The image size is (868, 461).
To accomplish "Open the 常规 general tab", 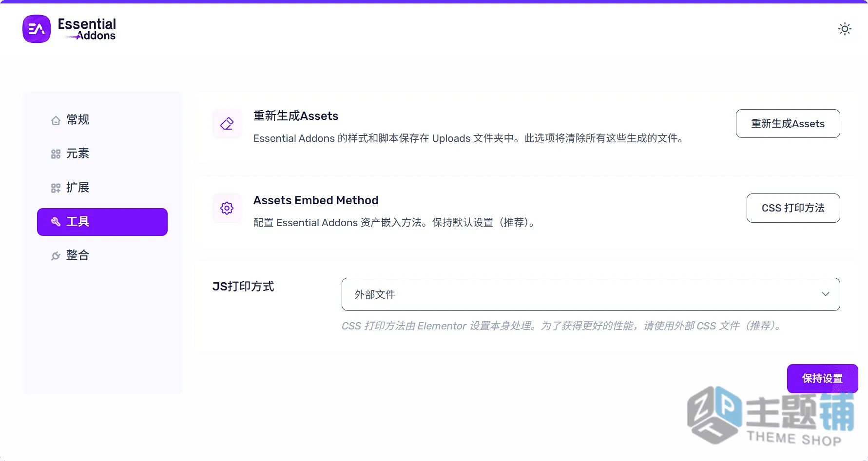I will pyautogui.click(x=102, y=120).
